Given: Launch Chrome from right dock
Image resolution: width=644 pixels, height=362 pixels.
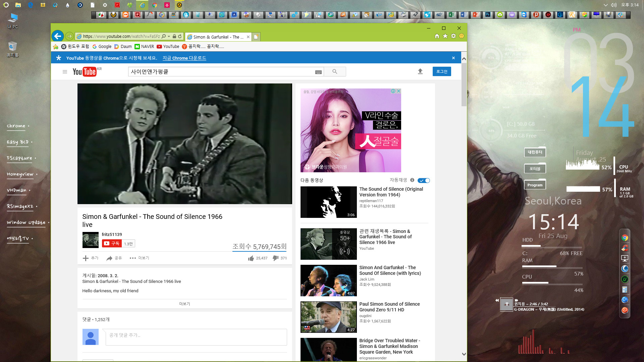Looking at the screenshot, I should pos(625,238).
